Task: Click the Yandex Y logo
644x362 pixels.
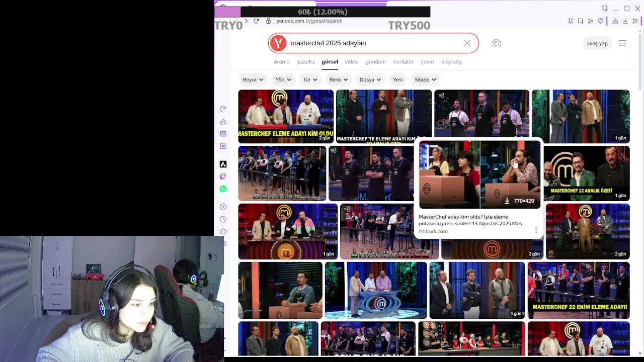Action: tap(278, 43)
